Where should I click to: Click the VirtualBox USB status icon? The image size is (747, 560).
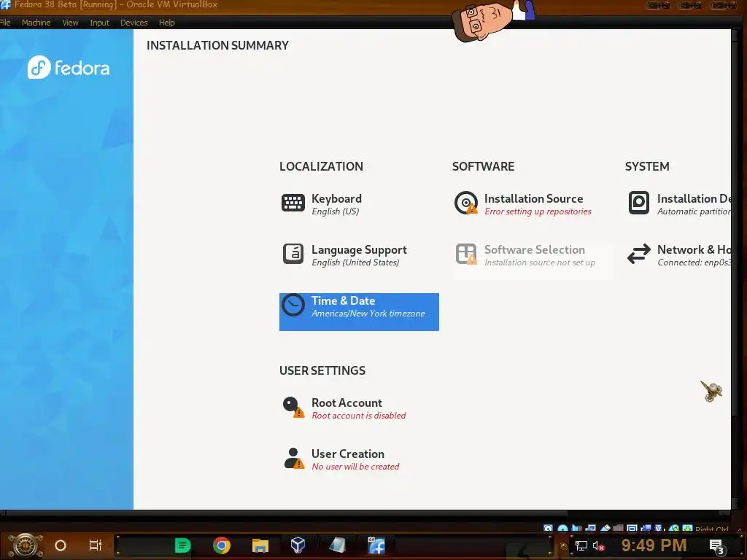point(605,528)
